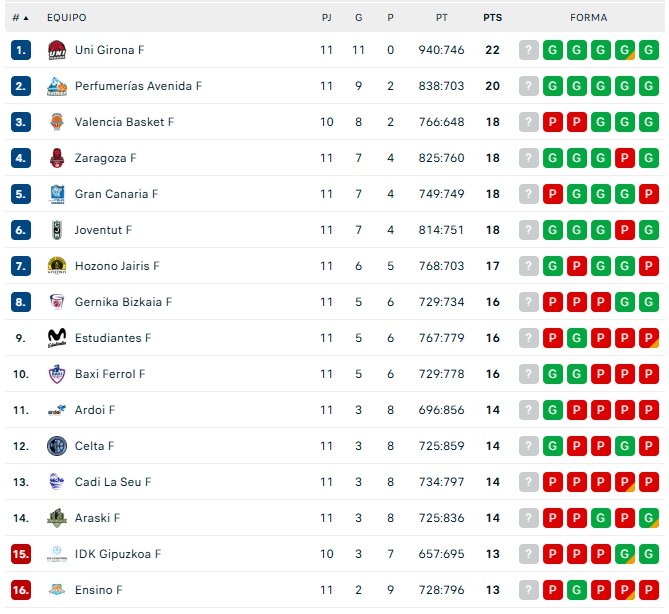Viewport: 669px width, 614px height.
Task: Click IDK Gipuzkoa's red position 15 badge
Action: (x=21, y=554)
